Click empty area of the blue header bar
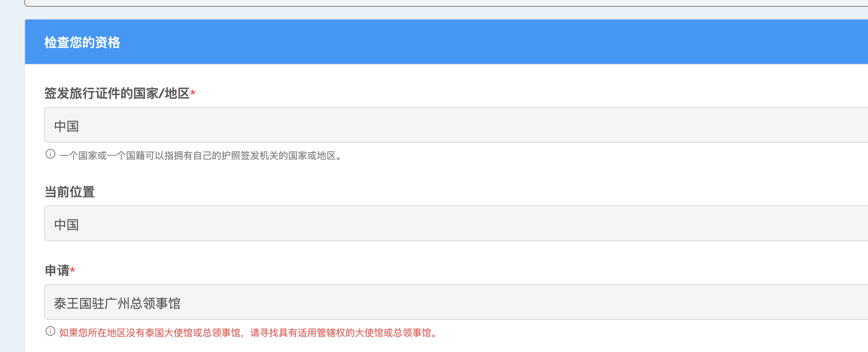Image resolution: width=868 pixels, height=352 pixels. pos(477,42)
